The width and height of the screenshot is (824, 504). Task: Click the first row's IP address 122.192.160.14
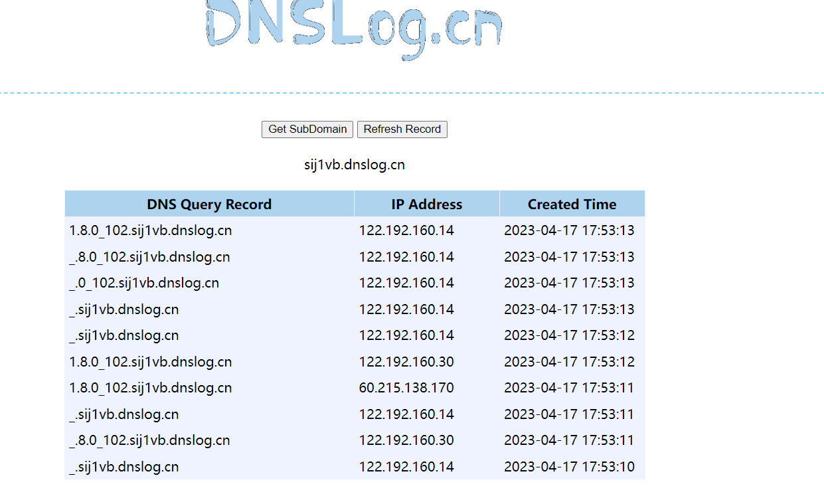point(406,231)
